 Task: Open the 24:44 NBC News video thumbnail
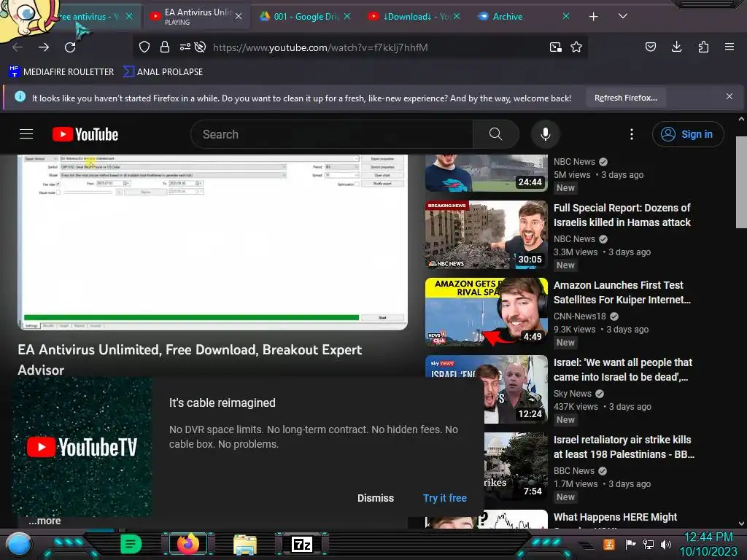coord(487,173)
